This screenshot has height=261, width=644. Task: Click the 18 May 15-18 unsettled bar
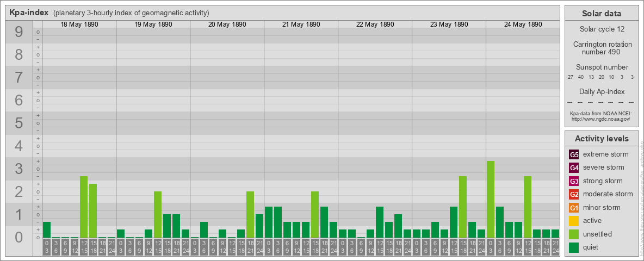93,211
